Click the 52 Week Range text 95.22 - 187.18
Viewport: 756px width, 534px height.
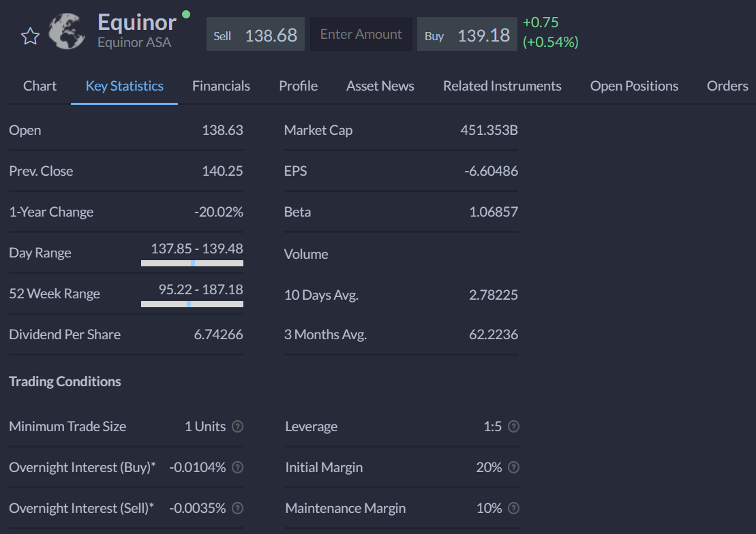tap(200, 289)
